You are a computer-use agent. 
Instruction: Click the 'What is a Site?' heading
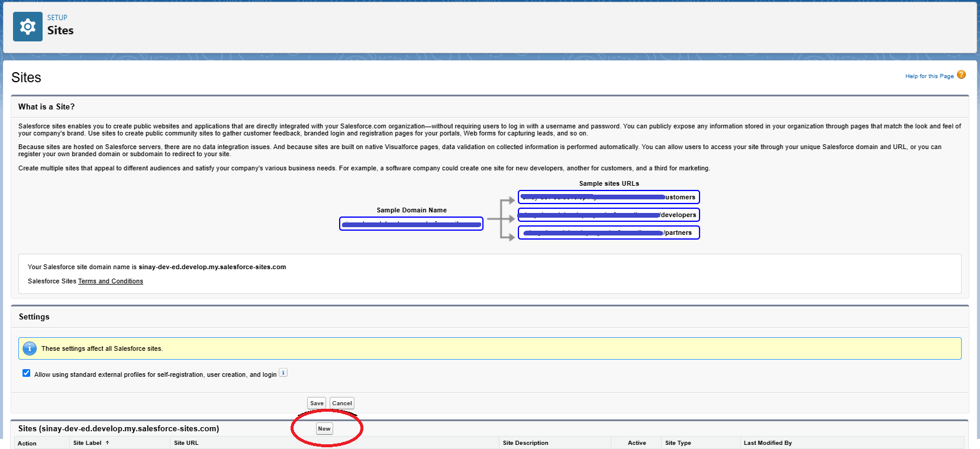click(47, 107)
